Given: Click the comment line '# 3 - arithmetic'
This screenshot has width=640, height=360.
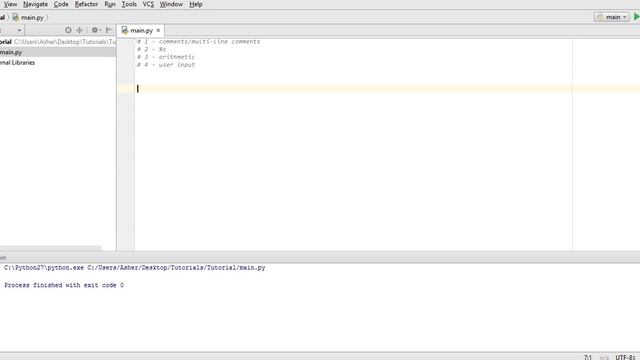Looking at the screenshot, I should pos(166,57).
